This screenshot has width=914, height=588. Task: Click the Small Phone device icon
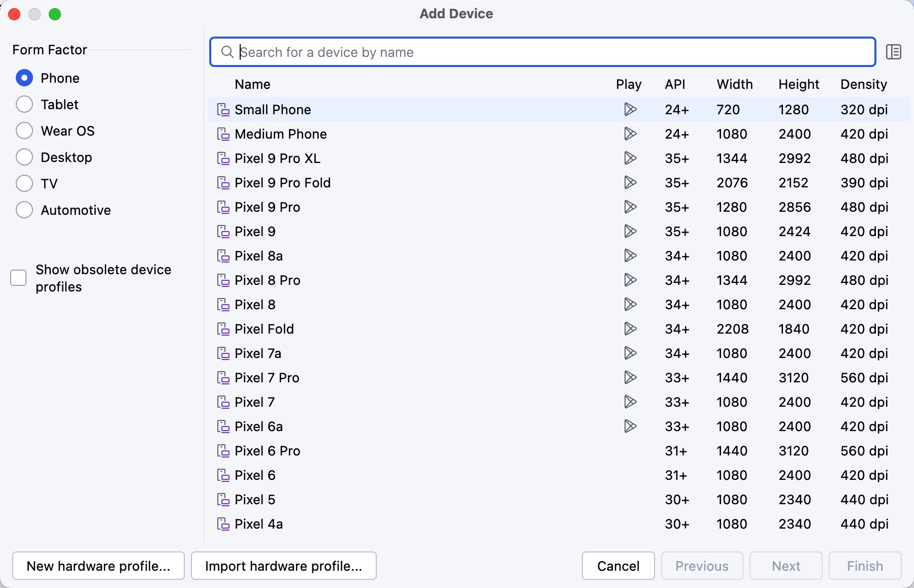[223, 110]
